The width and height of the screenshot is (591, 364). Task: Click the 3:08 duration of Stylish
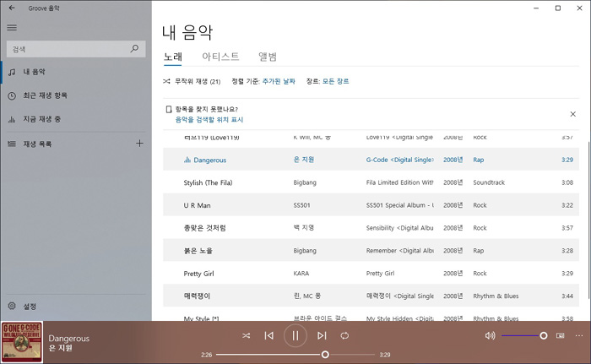[x=567, y=182]
